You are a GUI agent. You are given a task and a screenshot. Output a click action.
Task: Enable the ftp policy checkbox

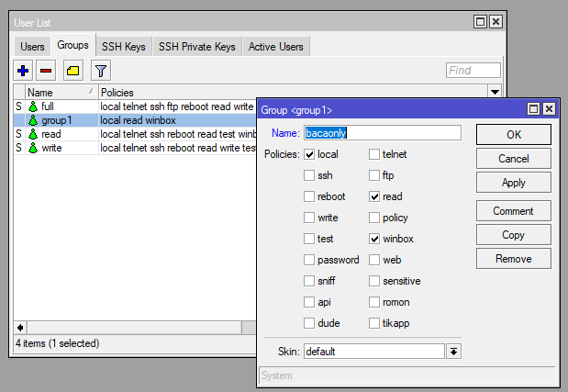[x=374, y=175]
